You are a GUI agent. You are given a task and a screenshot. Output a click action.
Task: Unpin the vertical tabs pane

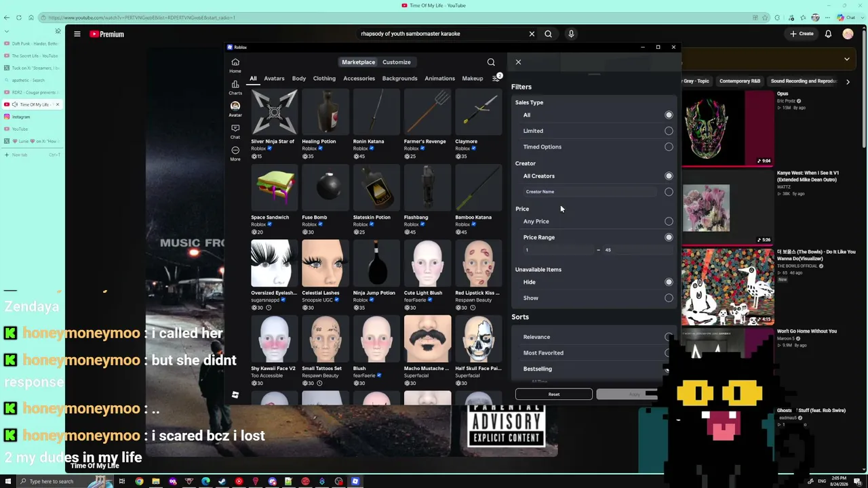pos(58,31)
